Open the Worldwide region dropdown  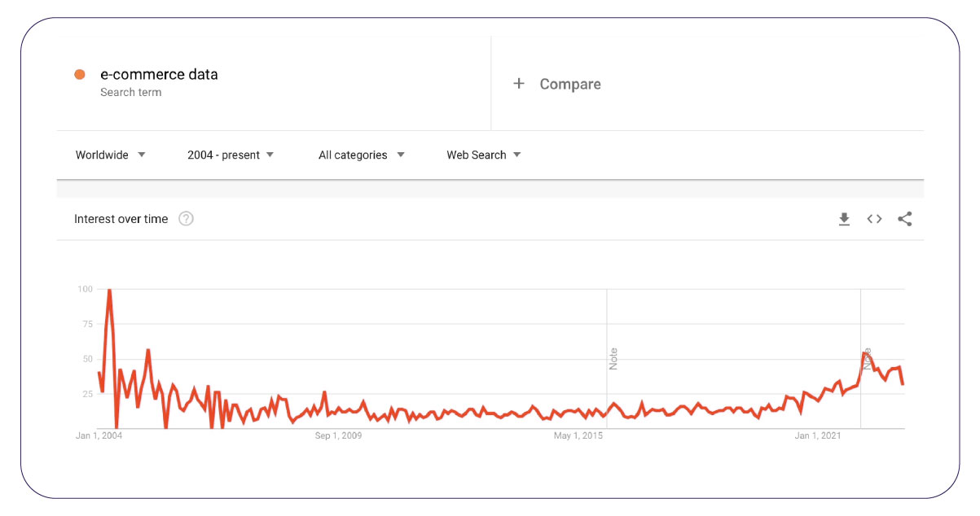[110, 155]
